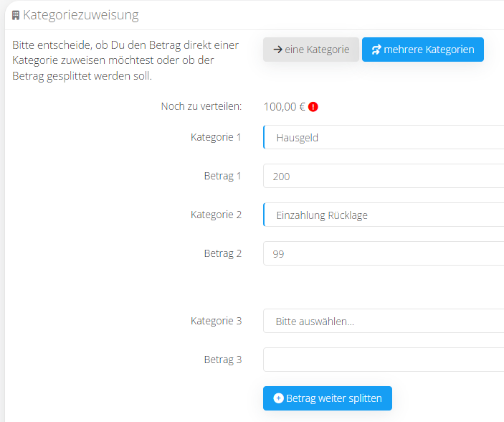Click the plus circle icon on Betrag weiter splitten
504x422 pixels.
point(278,398)
